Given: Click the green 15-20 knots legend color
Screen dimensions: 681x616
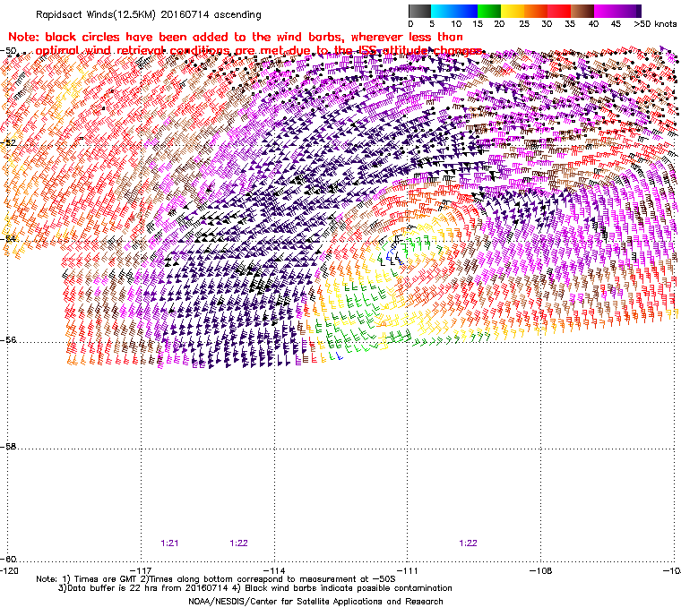Looking at the screenshot, I should (489, 11).
